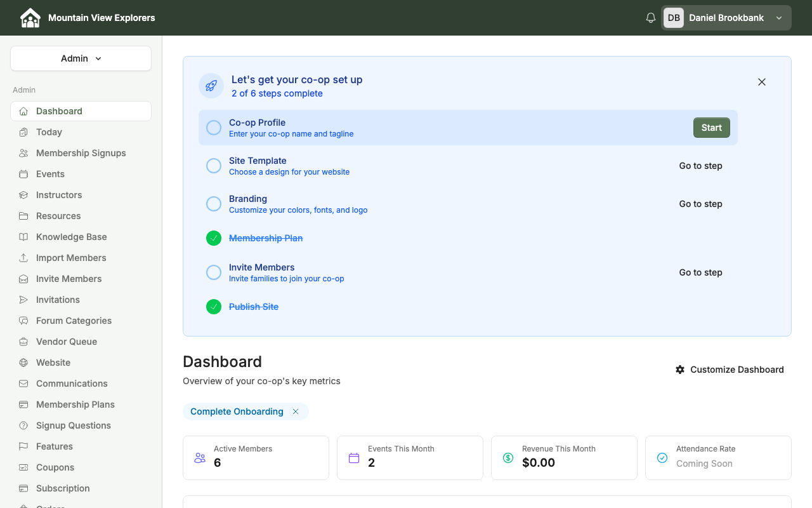Click the Attendance Rate check icon
812x508 pixels.
pyautogui.click(x=662, y=458)
